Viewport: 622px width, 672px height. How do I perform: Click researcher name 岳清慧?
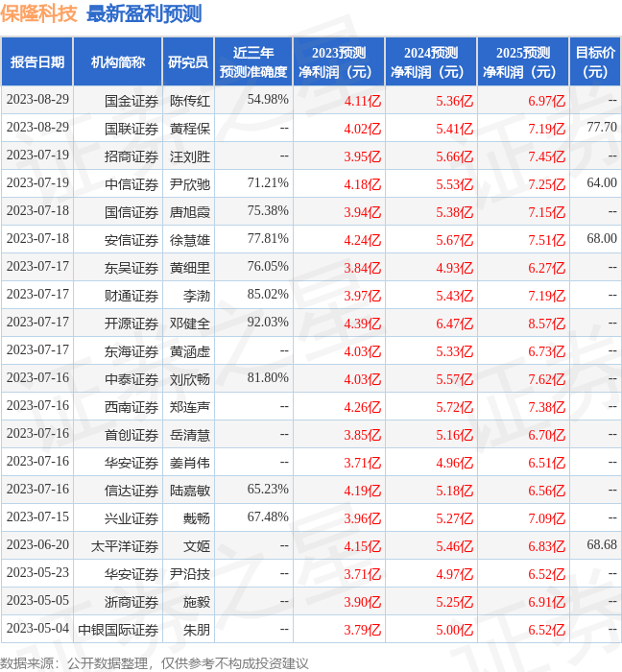tap(190, 436)
